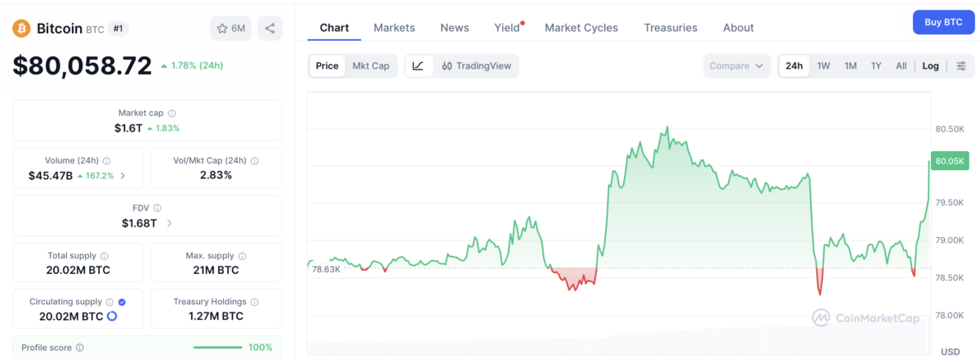
Task: Click the Profile score progress bar
Action: click(x=217, y=348)
